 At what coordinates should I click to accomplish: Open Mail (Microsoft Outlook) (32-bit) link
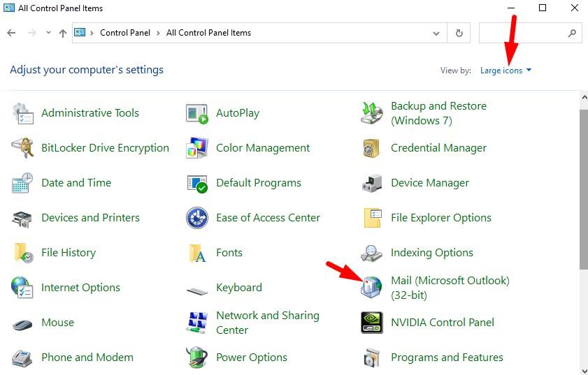click(x=450, y=288)
